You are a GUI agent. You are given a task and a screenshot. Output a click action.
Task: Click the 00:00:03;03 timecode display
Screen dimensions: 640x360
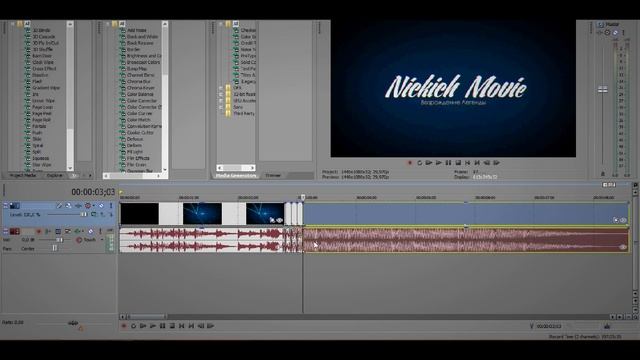[x=93, y=192]
